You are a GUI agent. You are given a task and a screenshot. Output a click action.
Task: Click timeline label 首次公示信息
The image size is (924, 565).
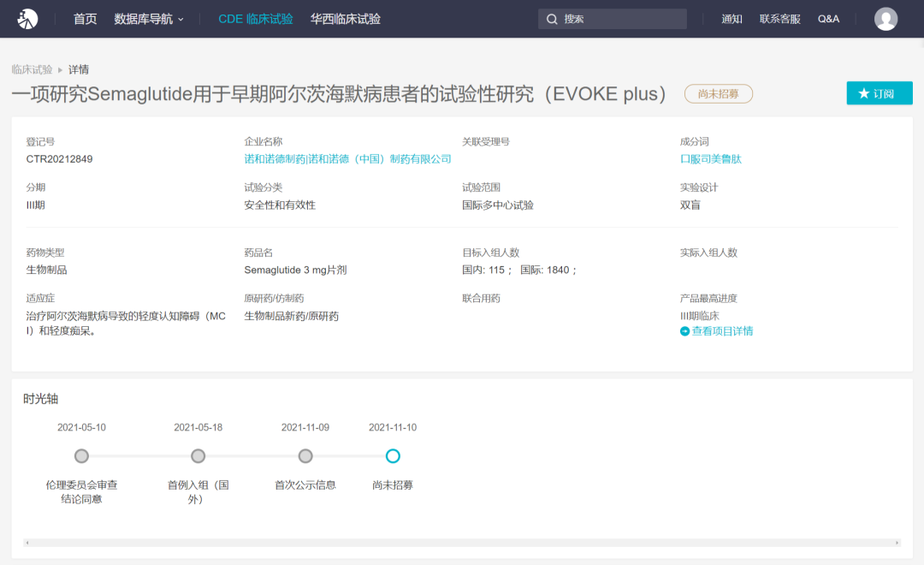(x=305, y=485)
